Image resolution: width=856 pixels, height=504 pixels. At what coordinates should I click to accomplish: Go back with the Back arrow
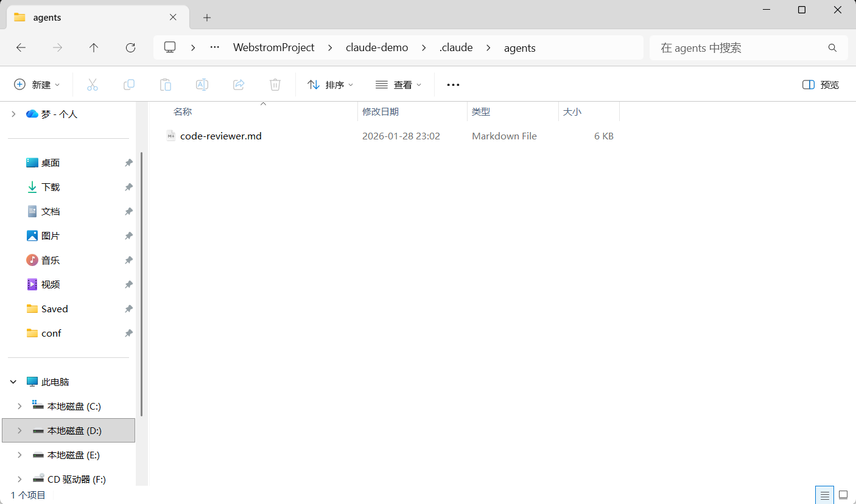coord(21,47)
